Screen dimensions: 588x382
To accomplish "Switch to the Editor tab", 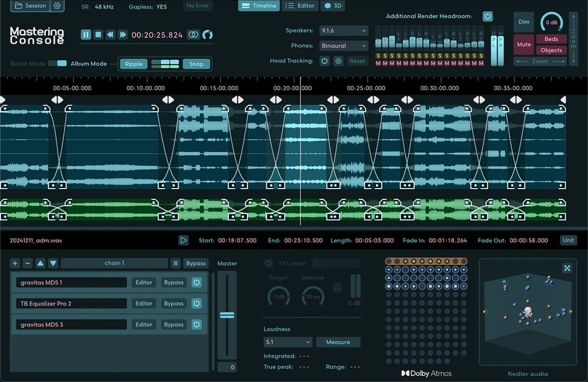I will pos(299,6).
